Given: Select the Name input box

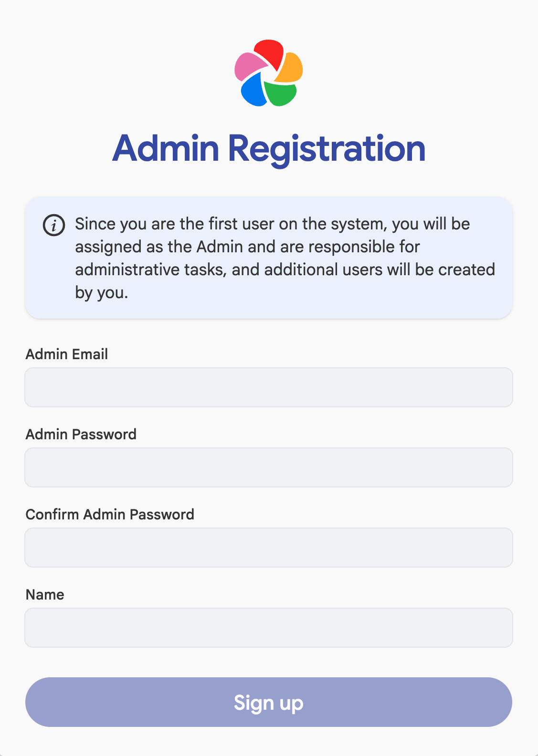Looking at the screenshot, I should click(269, 627).
